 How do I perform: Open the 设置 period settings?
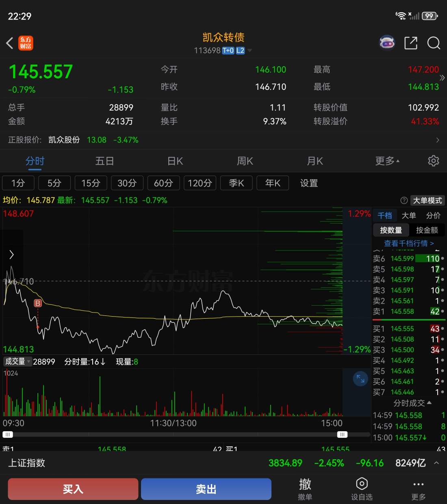point(309,183)
